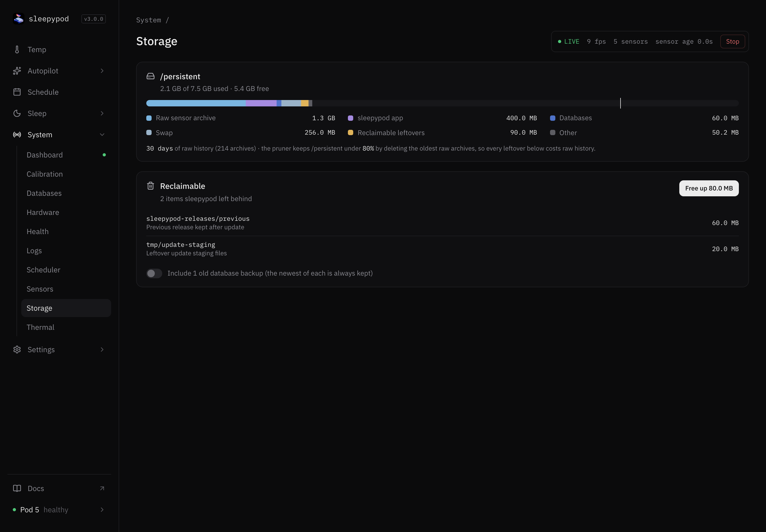
Task: Click the green Dashboard status dot
Action: point(104,155)
